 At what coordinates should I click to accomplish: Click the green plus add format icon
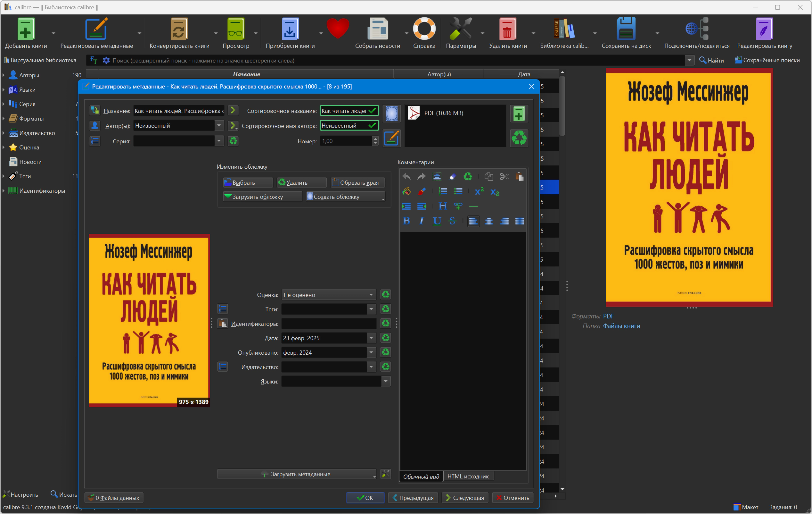[519, 114]
